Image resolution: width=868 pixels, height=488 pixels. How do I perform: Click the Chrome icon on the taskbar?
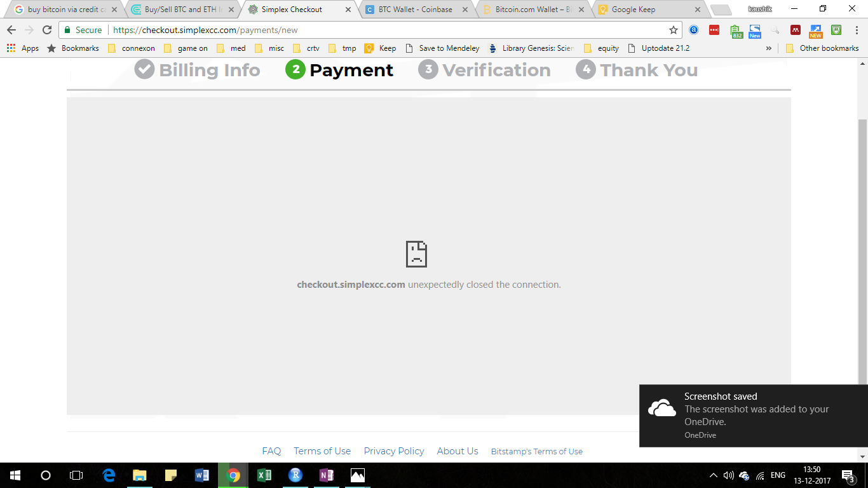[x=233, y=475]
